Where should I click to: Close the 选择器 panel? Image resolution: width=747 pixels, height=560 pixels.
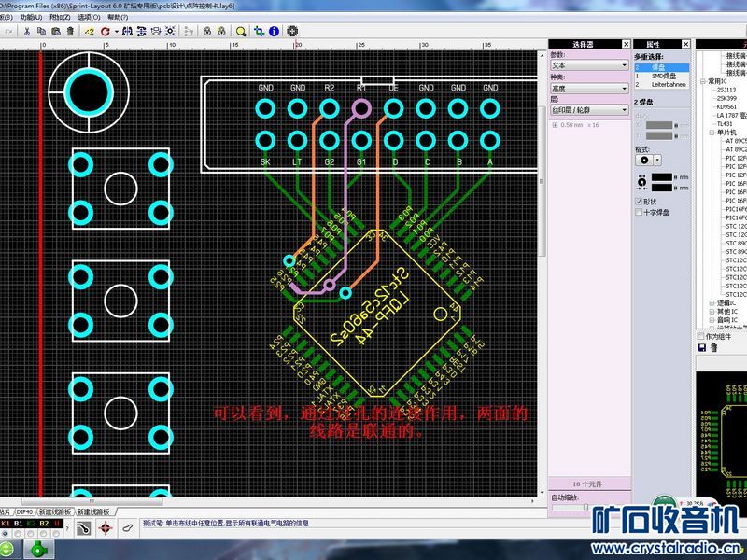pos(624,44)
